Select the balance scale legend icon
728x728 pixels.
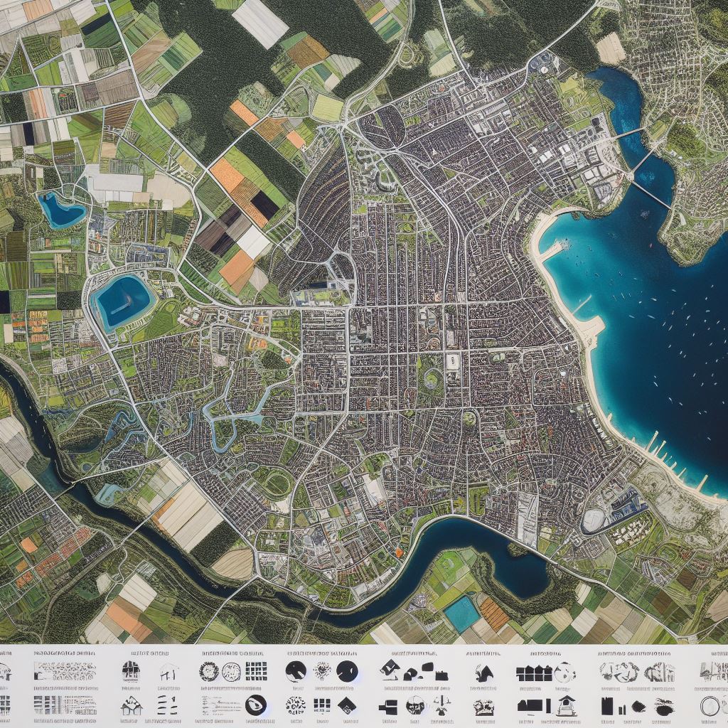(443, 705)
